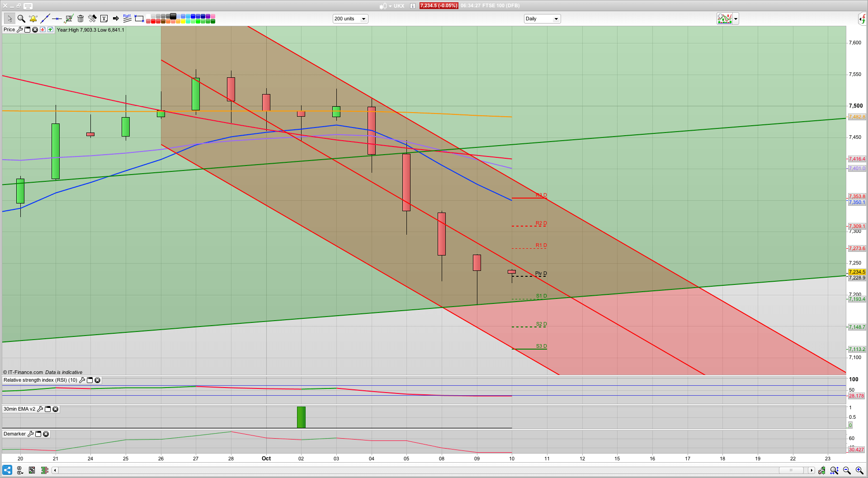Maximize the 30min EMA v2 panel
This screenshot has width=868, height=478.
[x=47, y=409]
